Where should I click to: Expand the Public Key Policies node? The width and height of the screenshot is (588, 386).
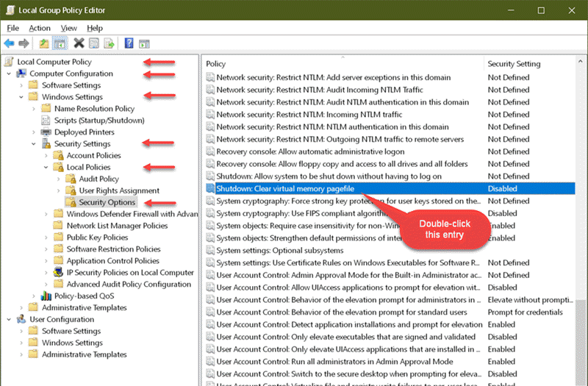[46, 237]
